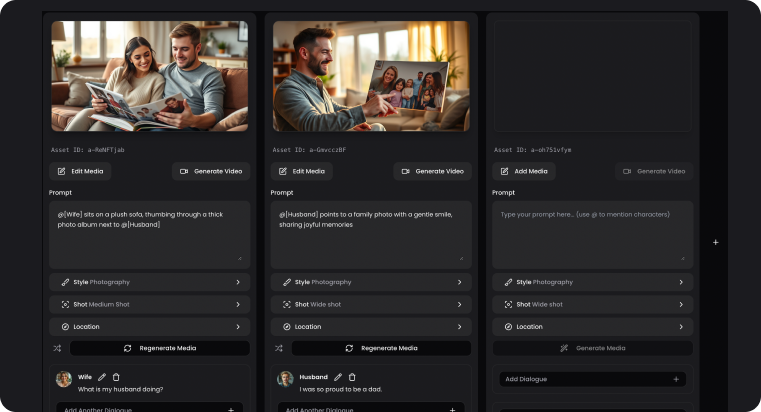Click the shuffle icon in the Husband scene card
This screenshot has width=761, height=412.
(x=279, y=348)
